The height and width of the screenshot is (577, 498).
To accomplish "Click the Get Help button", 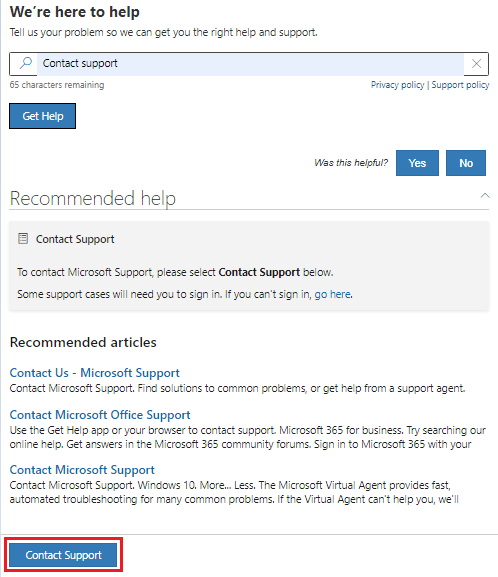I will pos(43,116).
